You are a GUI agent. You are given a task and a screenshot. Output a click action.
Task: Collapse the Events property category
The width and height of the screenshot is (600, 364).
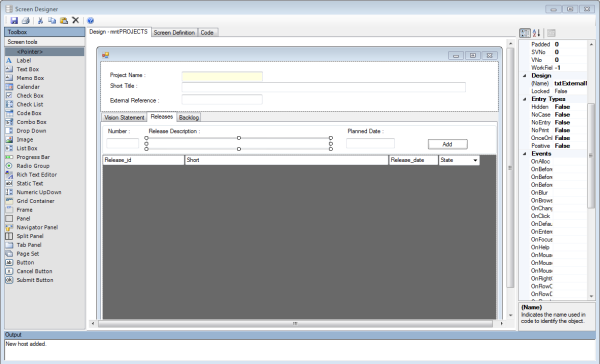click(525, 154)
